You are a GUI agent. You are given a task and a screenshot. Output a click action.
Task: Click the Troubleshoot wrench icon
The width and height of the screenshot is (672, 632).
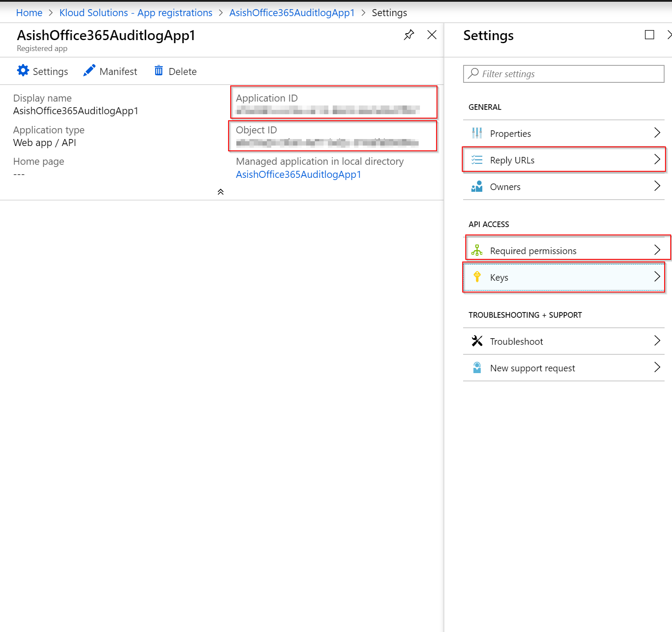(477, 341)
